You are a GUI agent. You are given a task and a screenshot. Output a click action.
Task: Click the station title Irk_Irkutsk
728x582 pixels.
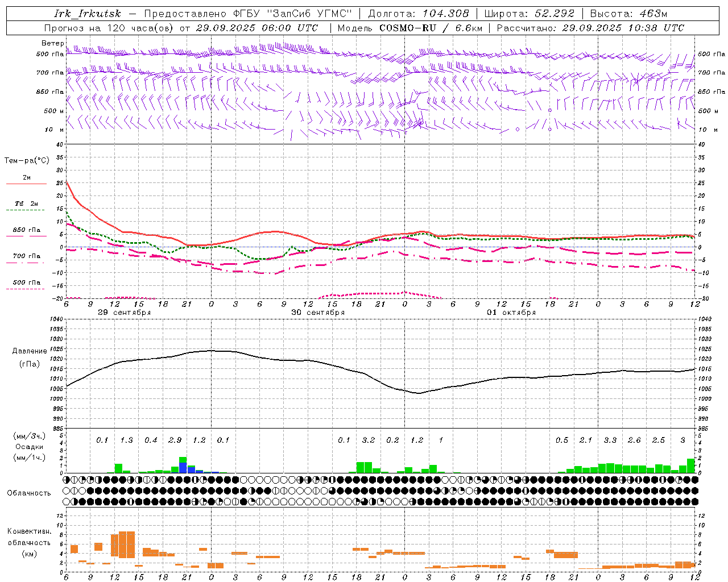point(87,14)
